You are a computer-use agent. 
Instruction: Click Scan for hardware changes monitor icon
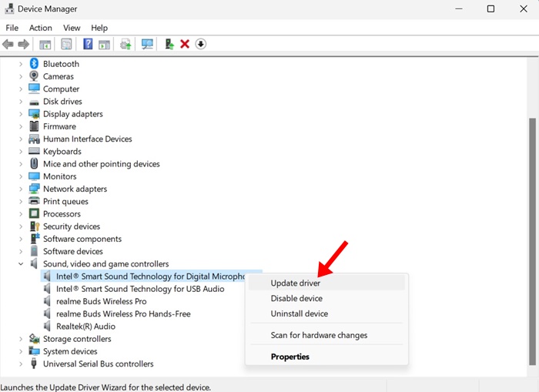point(147,44)
